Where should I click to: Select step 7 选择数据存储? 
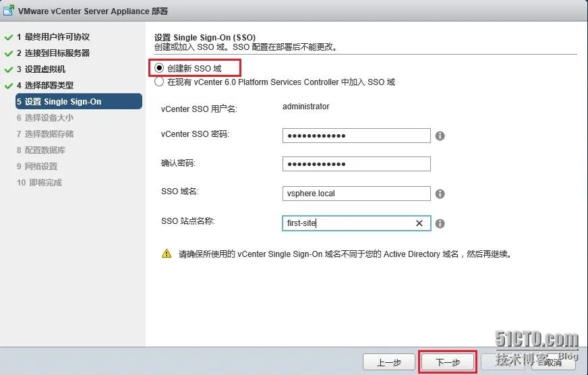coord(45,134)
